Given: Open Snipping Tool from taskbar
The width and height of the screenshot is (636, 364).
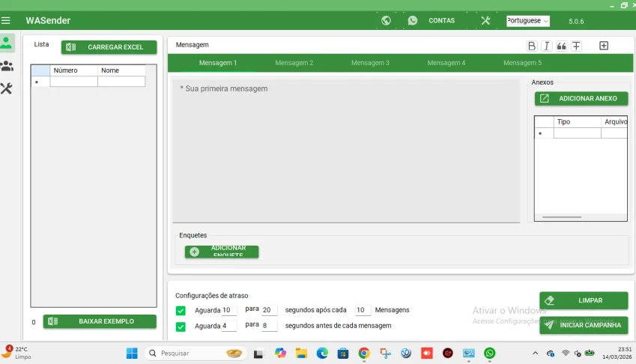Looking at the screenshot, I should tap(385, 354).
